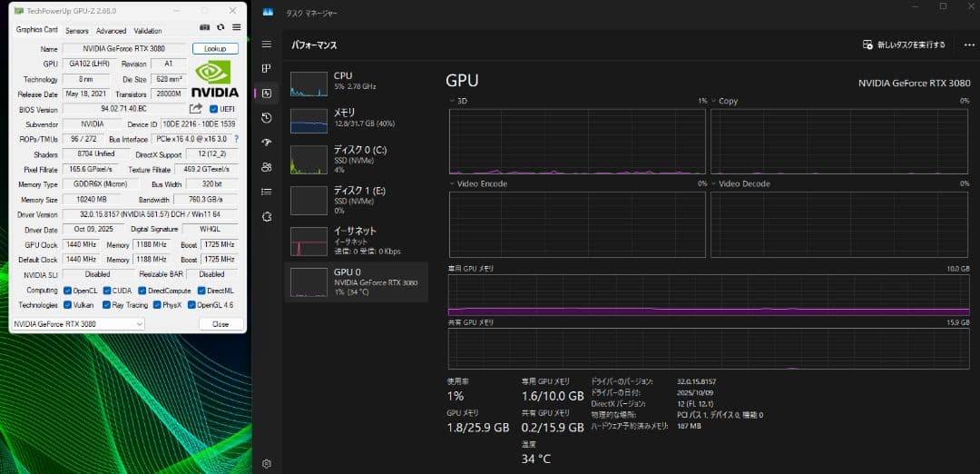Switch to Validation tab in GPU-Z
Viewport: 980px width, 474px height.
(x=148, y=31)
